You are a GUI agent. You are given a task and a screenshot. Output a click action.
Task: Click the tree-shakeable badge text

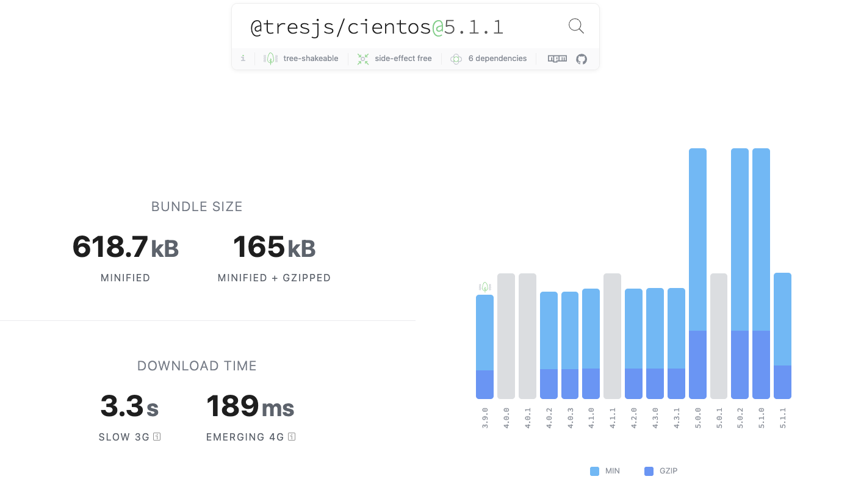tap(311, 58)
